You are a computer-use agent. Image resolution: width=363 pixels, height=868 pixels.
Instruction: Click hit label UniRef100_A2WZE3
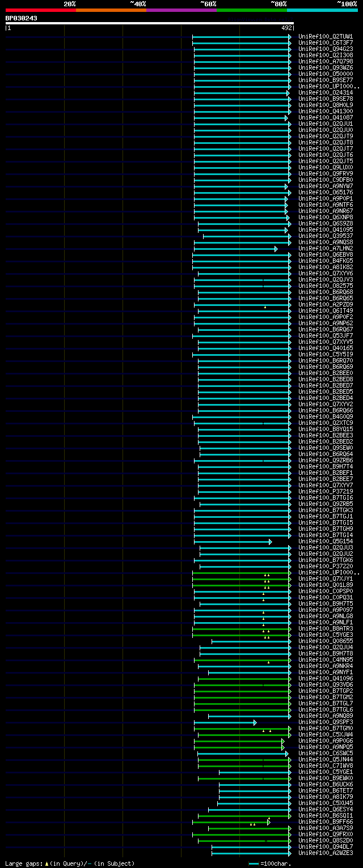pyautogui.click(x=326, y=853)
